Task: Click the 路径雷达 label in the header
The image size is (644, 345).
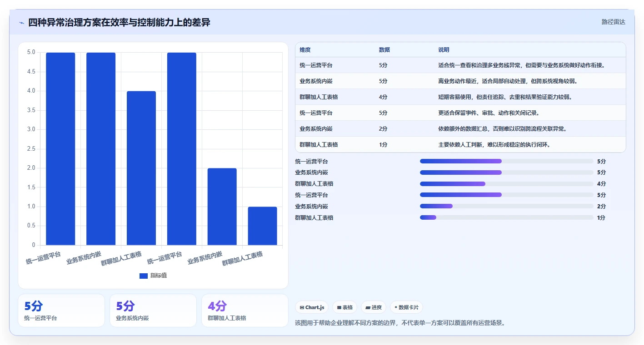Action: pyautogui.click(x=613, y=22)
